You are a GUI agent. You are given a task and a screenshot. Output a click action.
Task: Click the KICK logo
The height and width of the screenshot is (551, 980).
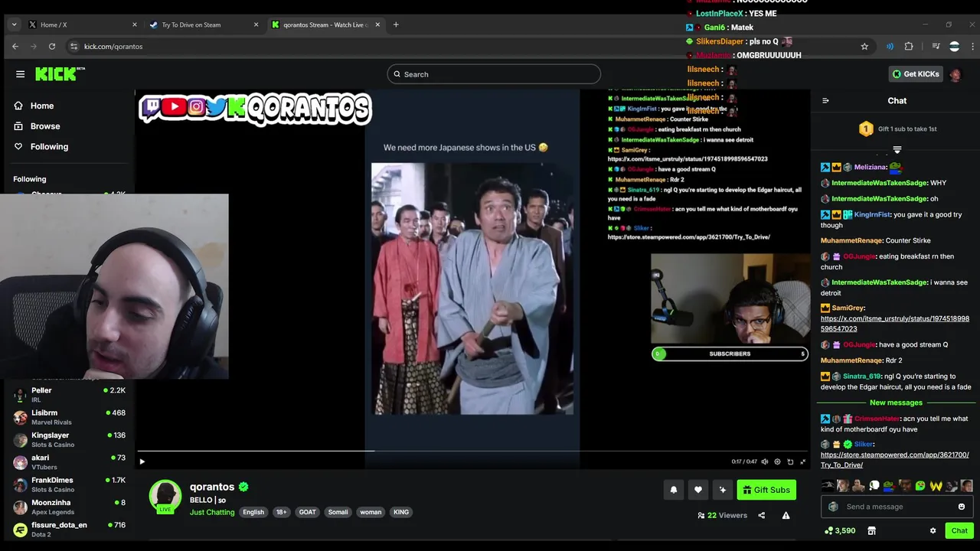coord(60,74)
